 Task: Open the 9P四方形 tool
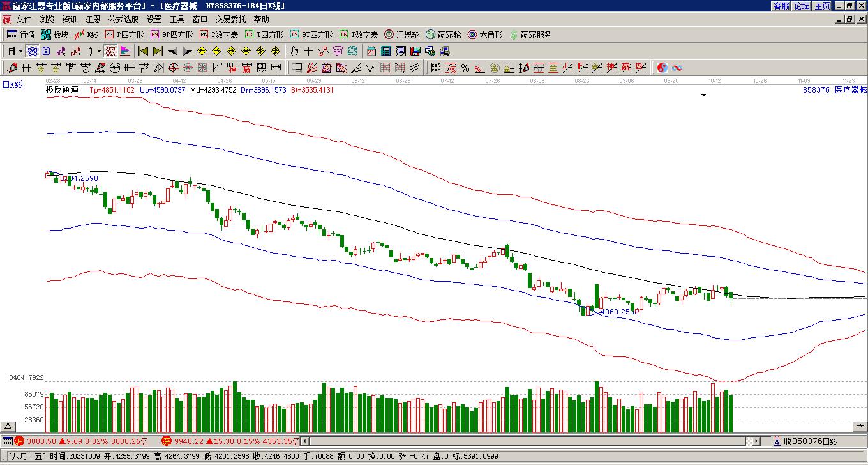click(x=172, y=34)
